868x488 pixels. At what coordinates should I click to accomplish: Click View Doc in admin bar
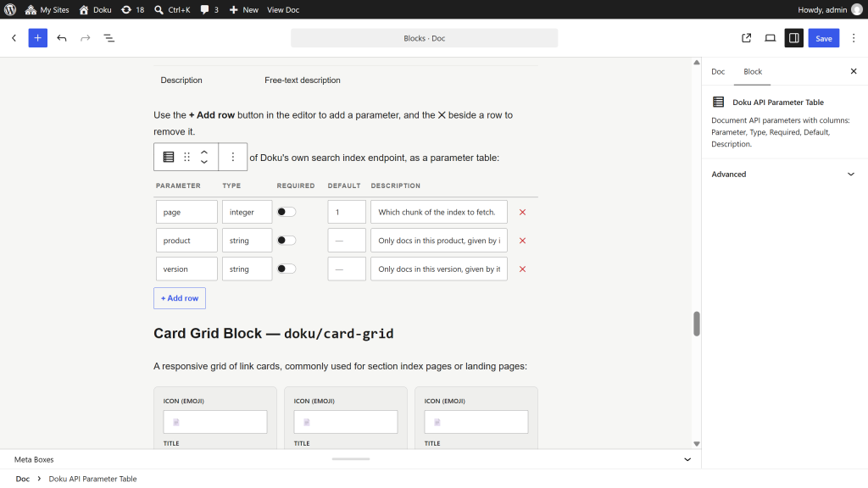click(283, 9)
